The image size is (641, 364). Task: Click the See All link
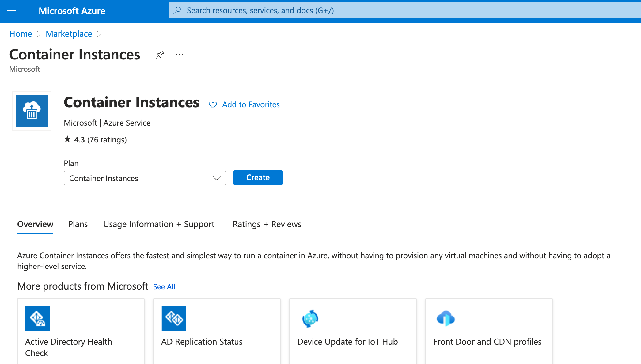point(164,286)
